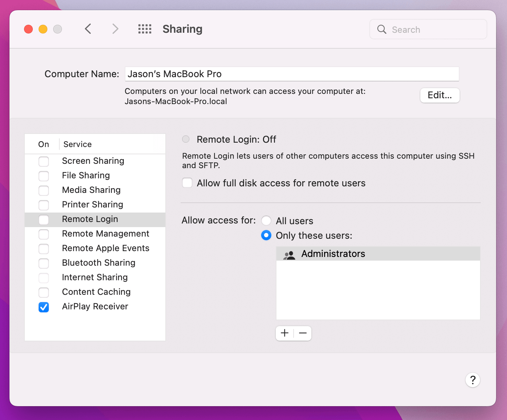Click the back navigation arrow
This screenshot has height=420, width=507.
[x=88, y=29]
